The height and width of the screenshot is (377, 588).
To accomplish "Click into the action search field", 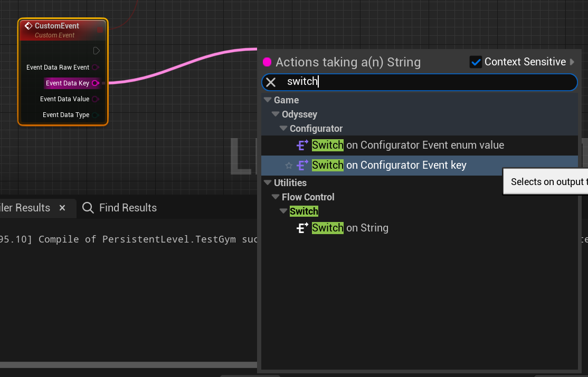I will [422, 82].
